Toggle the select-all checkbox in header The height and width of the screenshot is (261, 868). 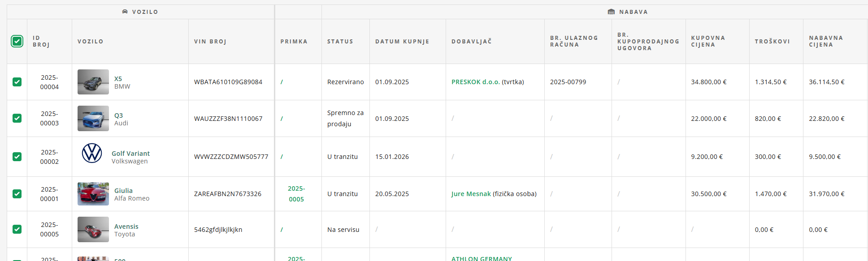pos(17,41)
